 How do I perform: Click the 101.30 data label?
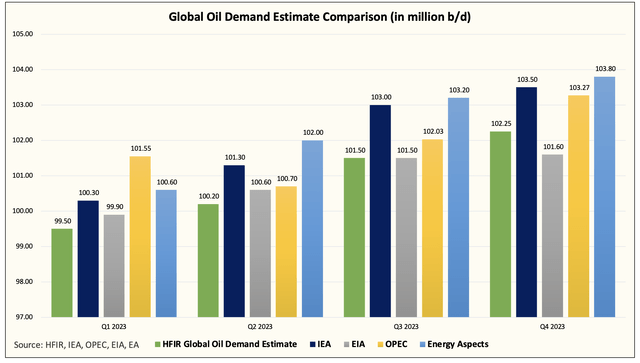[235, 157]
